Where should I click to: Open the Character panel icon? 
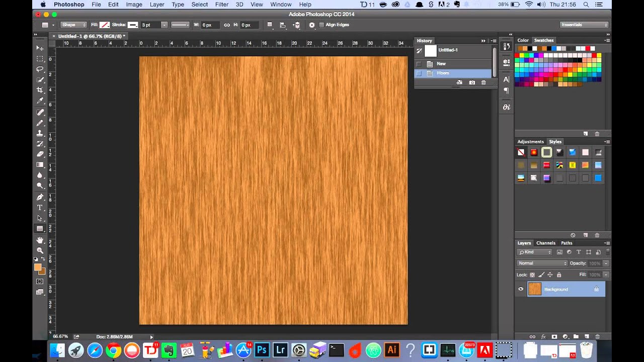point(506,79)
